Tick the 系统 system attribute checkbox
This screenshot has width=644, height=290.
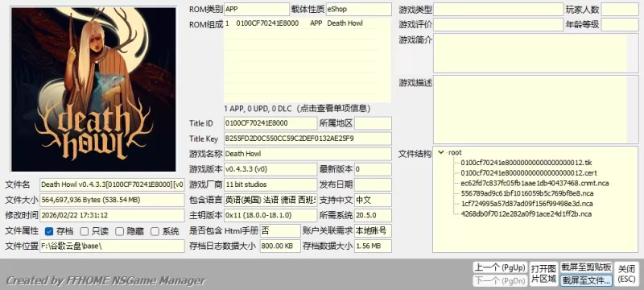[155, 231]
